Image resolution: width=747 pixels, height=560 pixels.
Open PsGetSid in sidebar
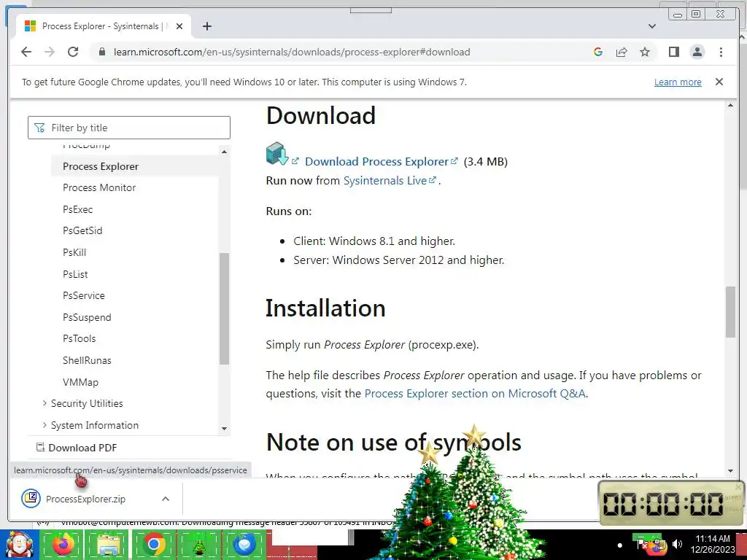pyautogui.click(x=82, y=230)
